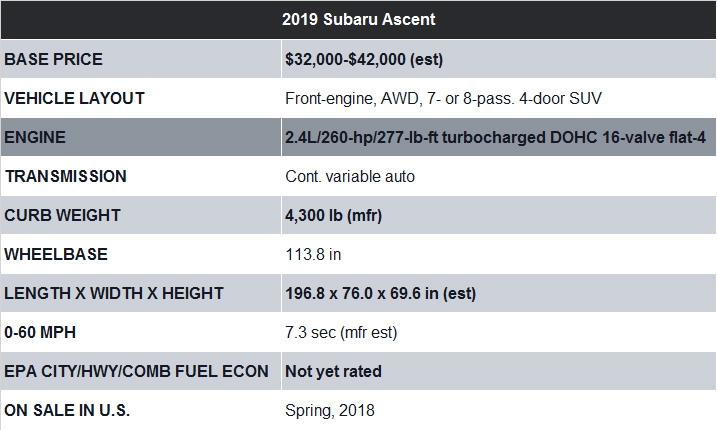Click the 2019 Subaru Ascent table header
This screenshot has width=717, height=430.
[x=358, y=20]
